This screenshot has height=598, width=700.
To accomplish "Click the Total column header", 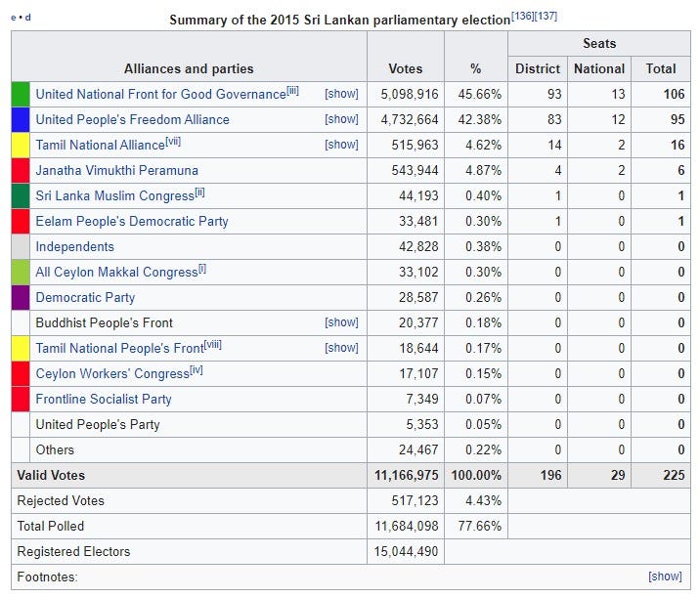I will click(661, 68).
